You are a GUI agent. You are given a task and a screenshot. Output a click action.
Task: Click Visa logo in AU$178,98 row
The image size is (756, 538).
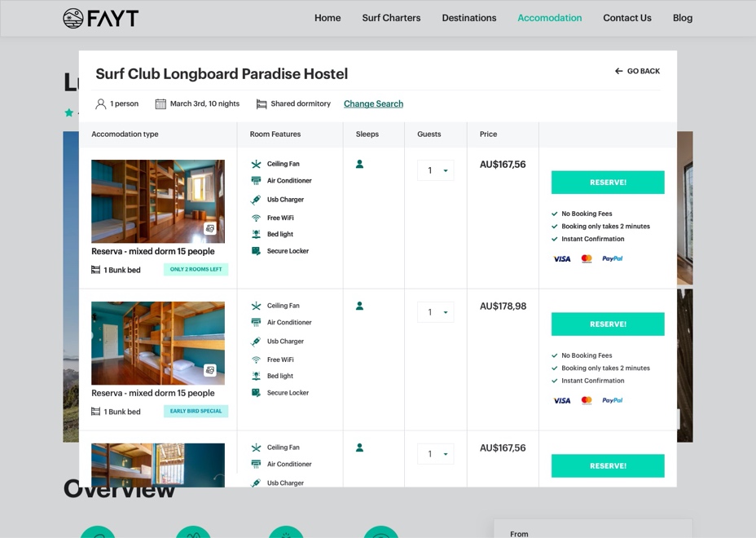561,401
